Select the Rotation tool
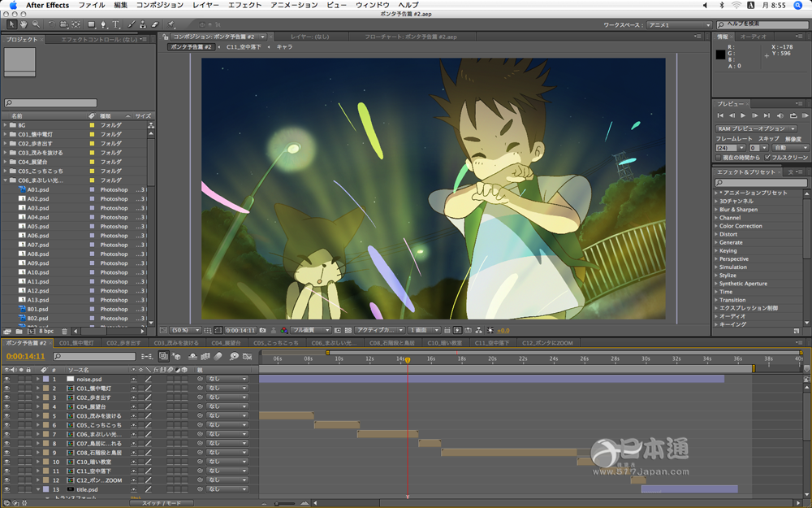The width and height of the screenshot is (812, 508). click(51, 24)
